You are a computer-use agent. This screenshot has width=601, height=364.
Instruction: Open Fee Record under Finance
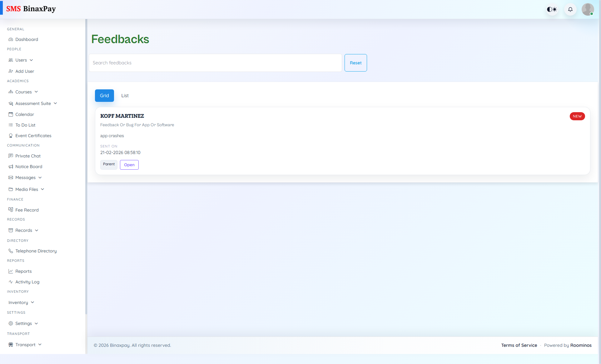27,210
